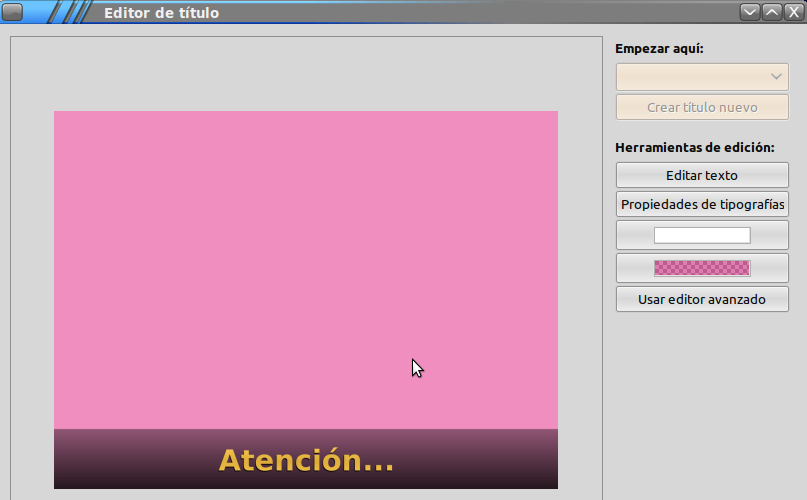Pick the white font color swatch
Image resolution: width=807 pixels, height=500 pixels.
[702, 235]
